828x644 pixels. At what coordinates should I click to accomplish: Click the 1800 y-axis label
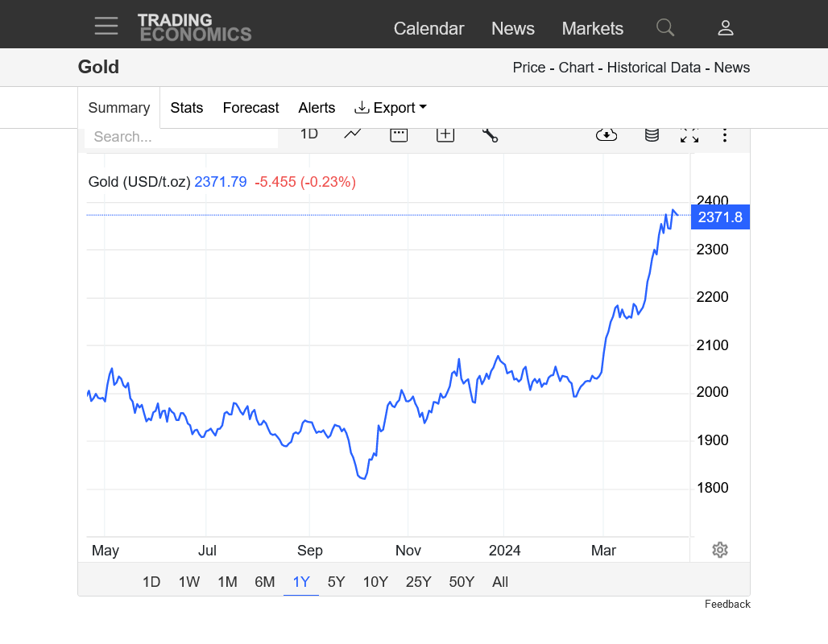712,487
